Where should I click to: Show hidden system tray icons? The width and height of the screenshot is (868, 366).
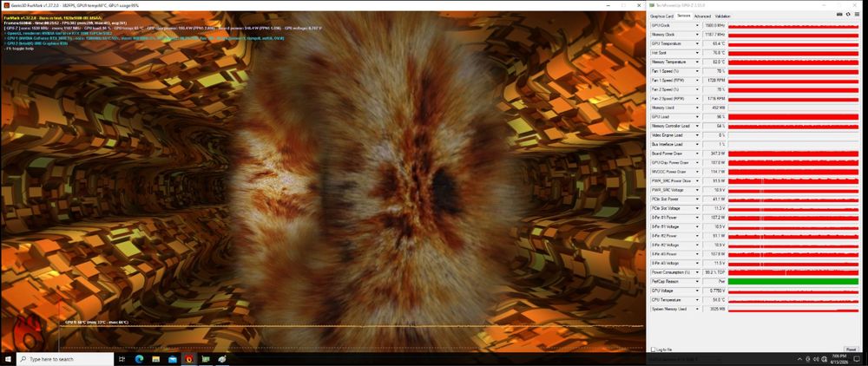pyautogui.click(x=799, y=359)
